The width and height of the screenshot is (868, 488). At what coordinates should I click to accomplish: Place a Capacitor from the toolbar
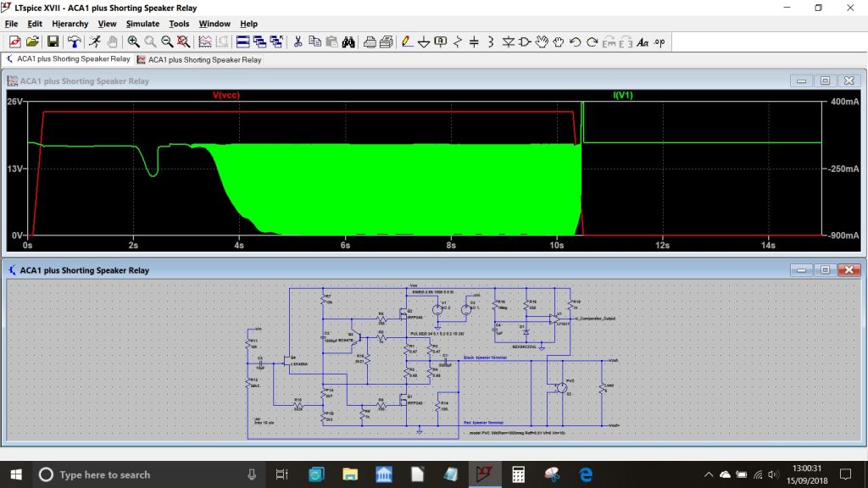point(475,42)
